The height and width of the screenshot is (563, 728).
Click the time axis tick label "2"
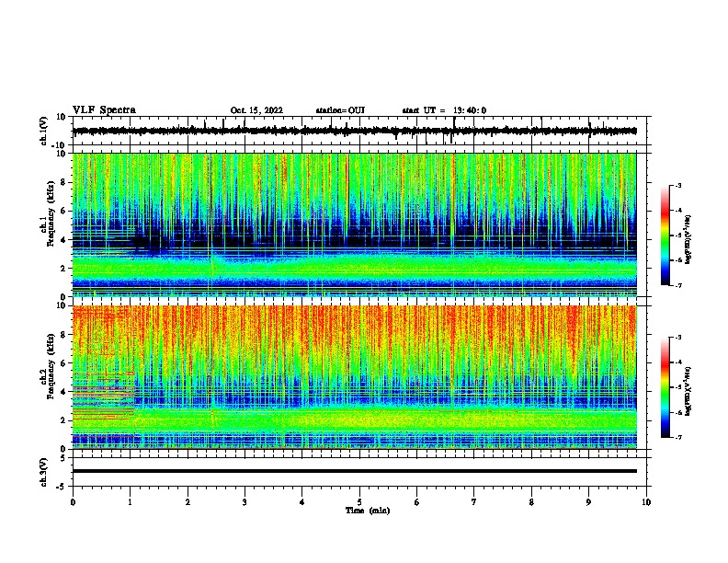[x=188, y=501]
